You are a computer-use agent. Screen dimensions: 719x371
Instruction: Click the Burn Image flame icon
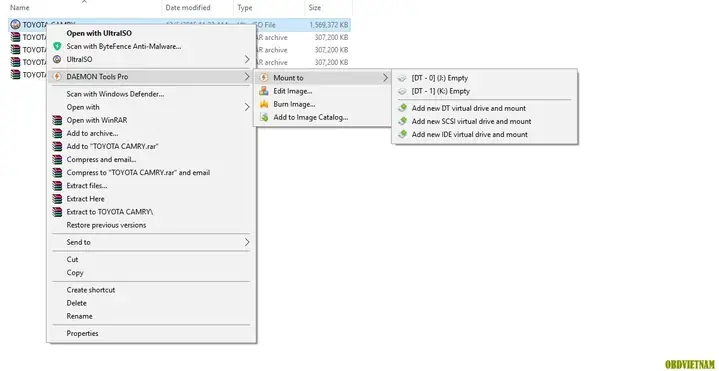(264, 104)
